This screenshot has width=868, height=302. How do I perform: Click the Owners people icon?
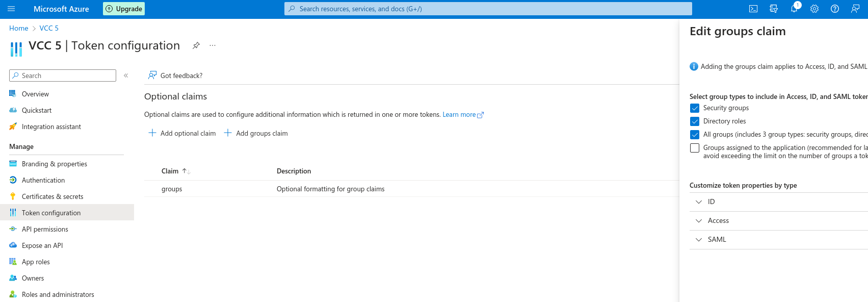pos(13,278)
